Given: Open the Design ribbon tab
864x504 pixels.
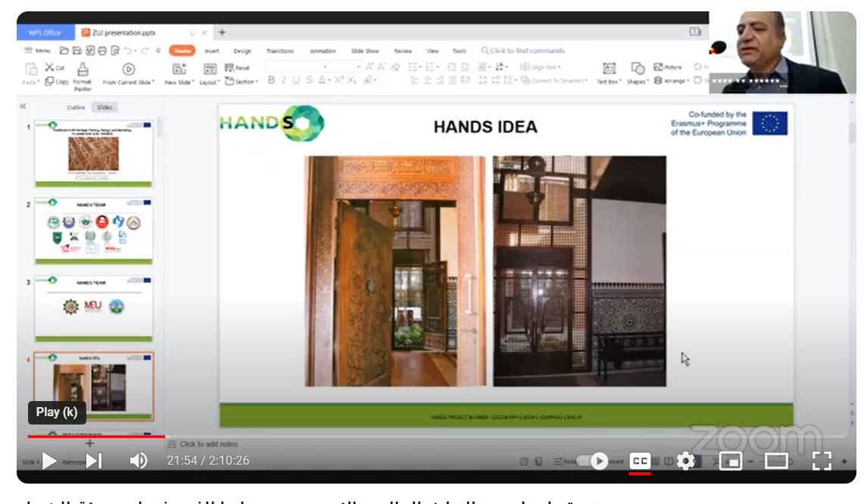Looking at the screenshot, I should pyautogui.click(x=242, y=51).
